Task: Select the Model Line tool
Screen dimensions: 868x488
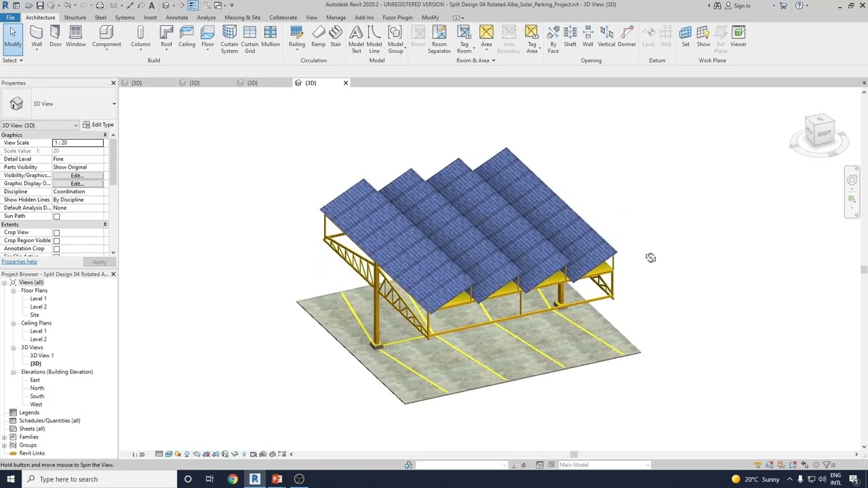Action: [374, 39]
